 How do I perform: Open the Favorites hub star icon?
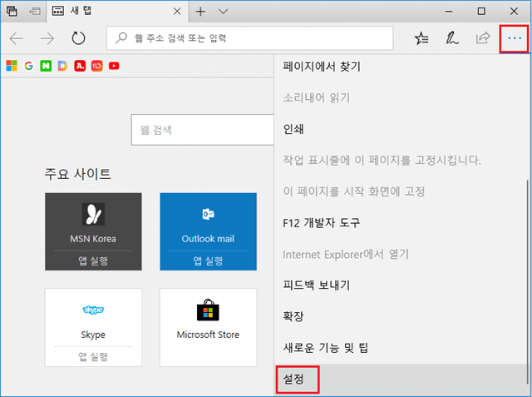pyautogui.click(x=421, y=38)
